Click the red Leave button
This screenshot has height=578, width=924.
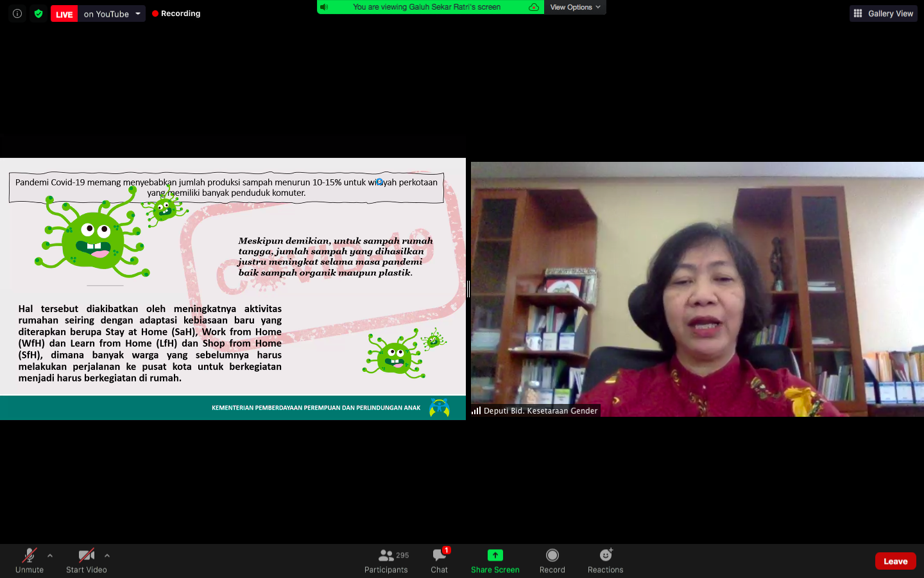click(895, 561)
